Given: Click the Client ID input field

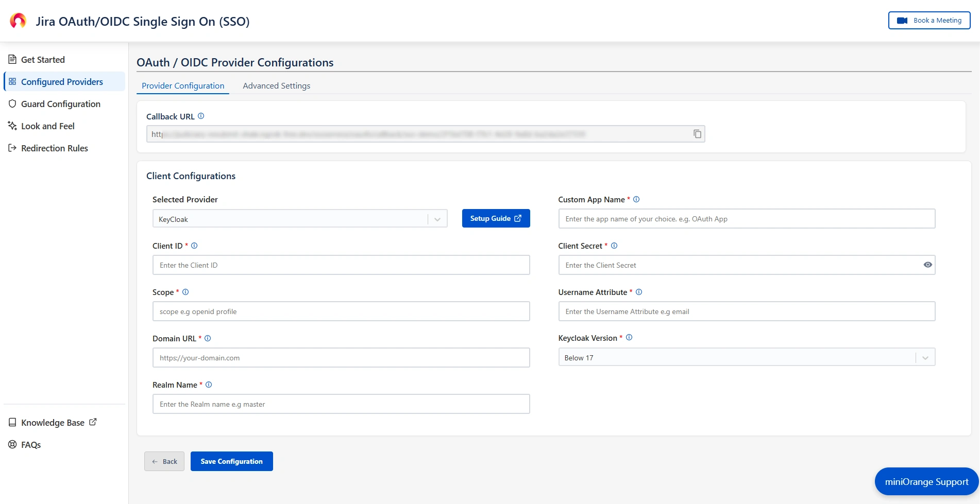Looking at the screenshot, I should (x=341, y=265).
